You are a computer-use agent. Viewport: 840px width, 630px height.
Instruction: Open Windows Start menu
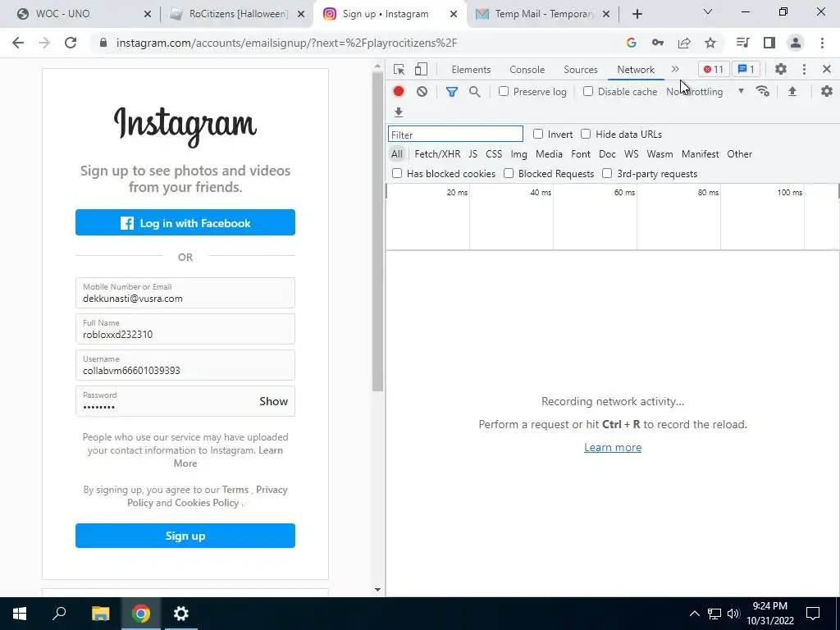[x=20, y=614]
